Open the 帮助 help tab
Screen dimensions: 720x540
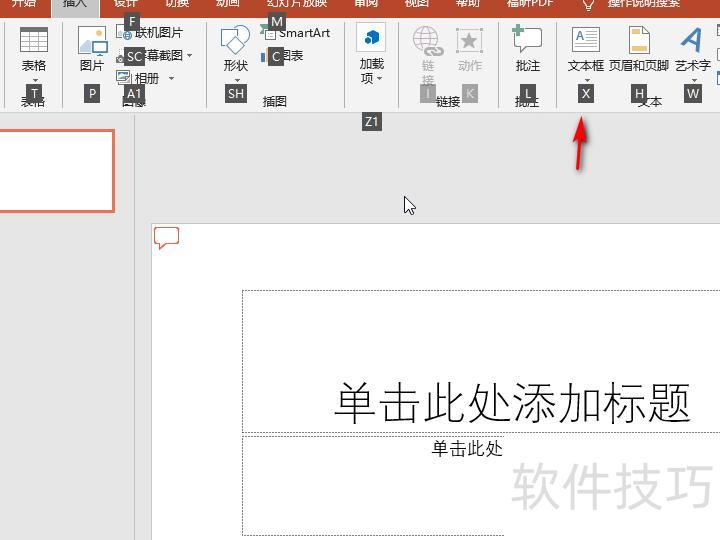tap(467, 4)
